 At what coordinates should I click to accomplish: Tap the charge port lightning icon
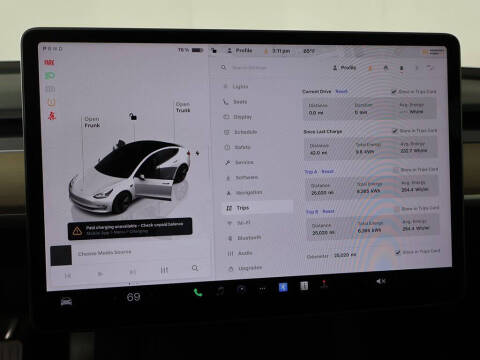197,153
